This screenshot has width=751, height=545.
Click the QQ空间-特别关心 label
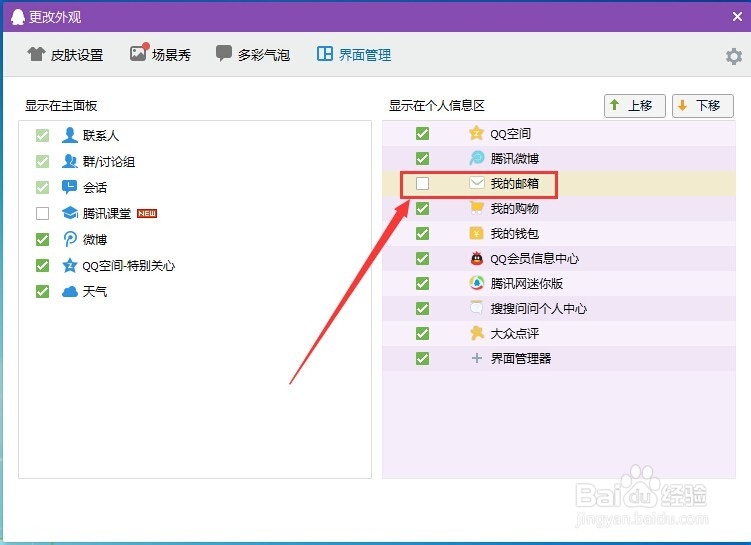pyautogui.click(x=128, y=265)
